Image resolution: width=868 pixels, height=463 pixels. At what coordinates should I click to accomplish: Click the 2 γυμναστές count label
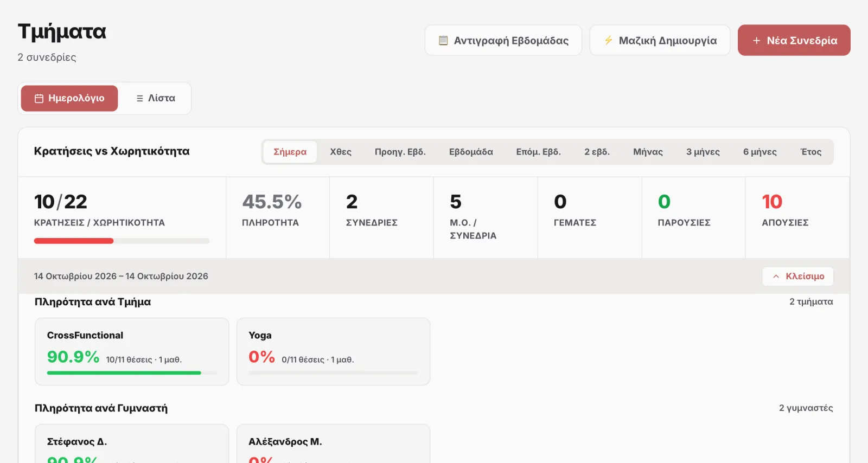[806, 408]
